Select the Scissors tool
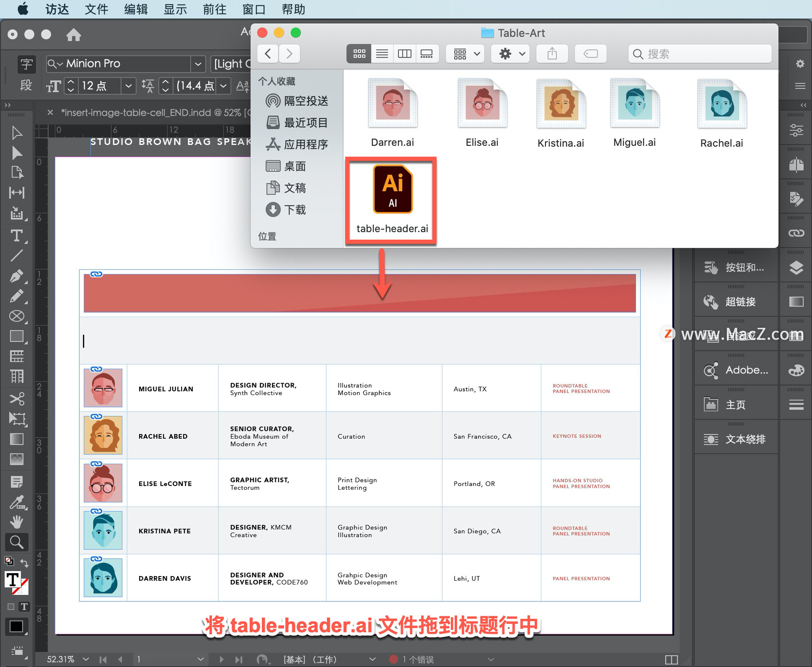The width and height of the screenshot is (812, 667). (x=16, y=398)
